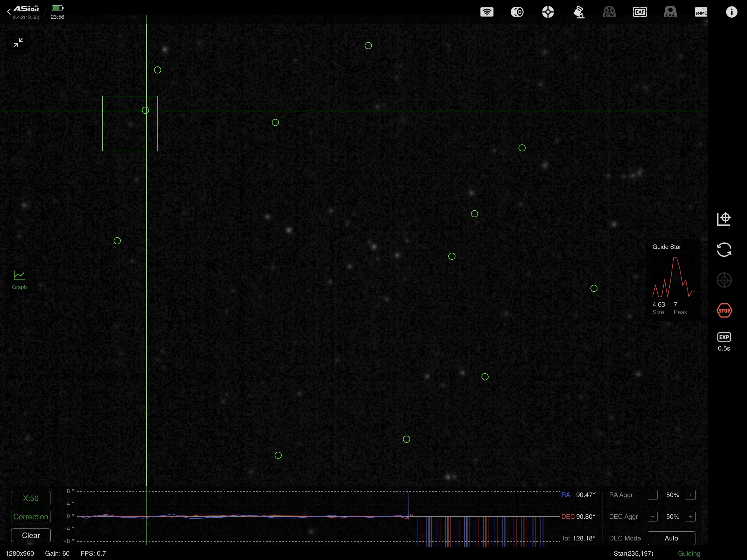The height and width of the screenshot is (560, 747).
Task: Toggle the Correction display button
Action: [x=31, y=517]
